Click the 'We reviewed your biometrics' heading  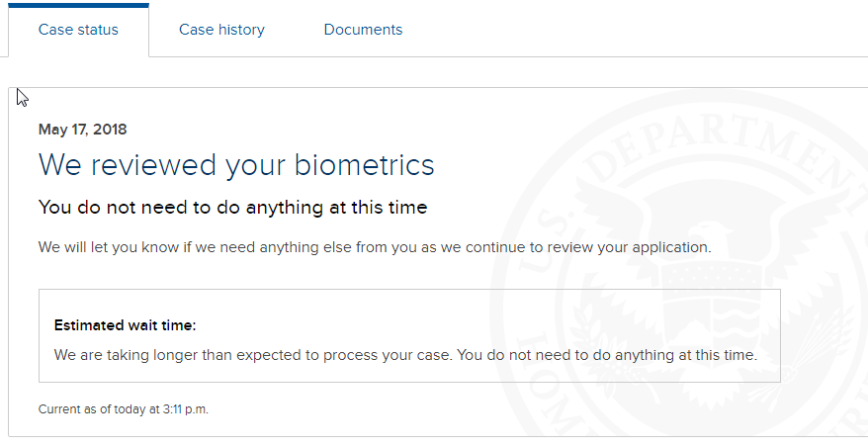236,165
